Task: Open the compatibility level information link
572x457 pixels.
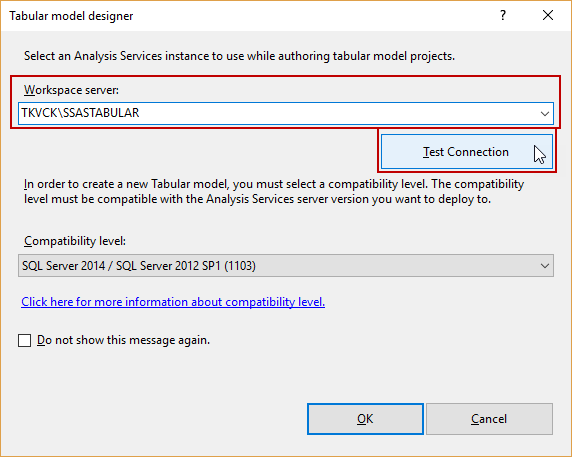Action: click(173, 302)
